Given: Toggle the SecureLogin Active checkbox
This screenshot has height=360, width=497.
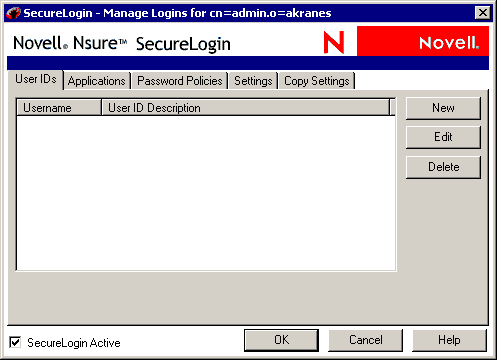Looking at the screenshot, I should click(x=15, y=342).
